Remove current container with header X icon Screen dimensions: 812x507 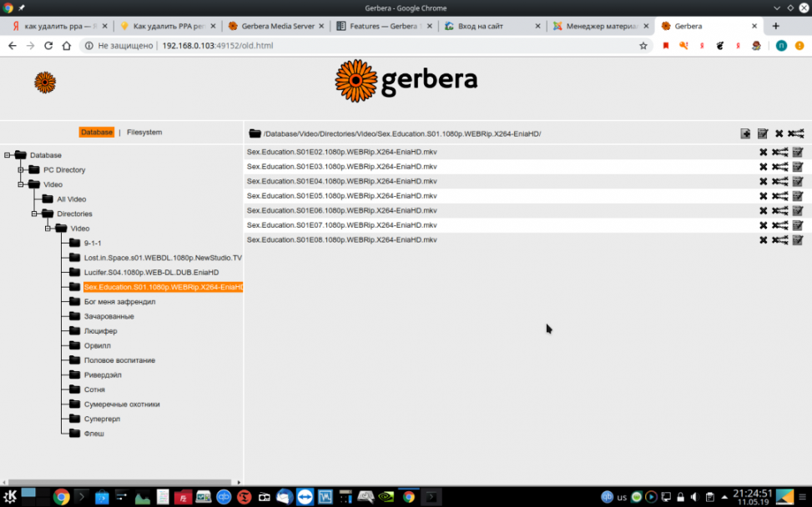pyautogui.click(x=779, y=133)
